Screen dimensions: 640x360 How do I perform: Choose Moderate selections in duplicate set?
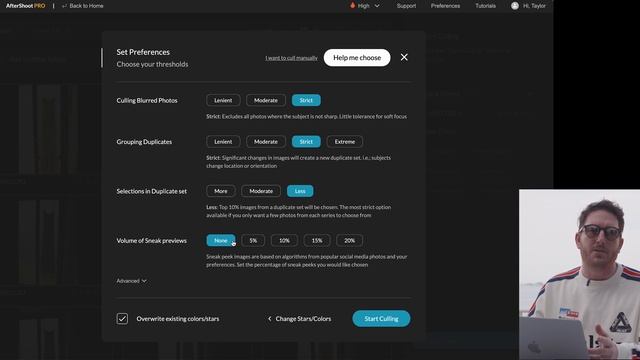point(261,191)
